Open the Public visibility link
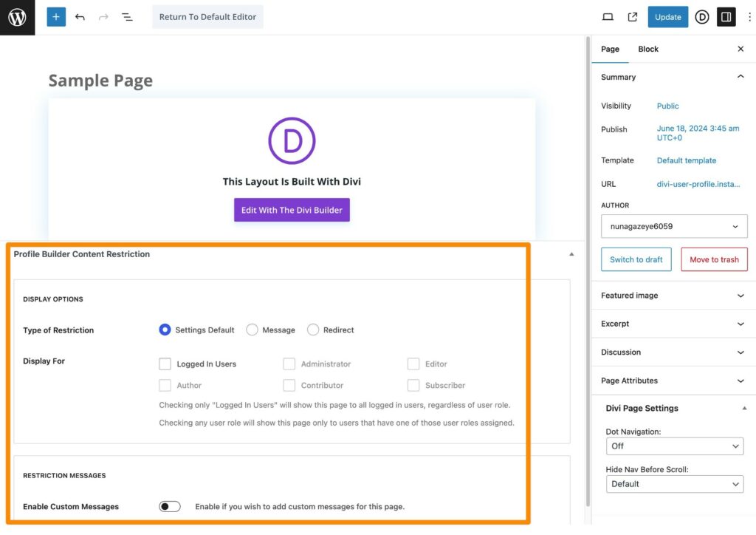 pyautogui.click(x=667, y=106)
